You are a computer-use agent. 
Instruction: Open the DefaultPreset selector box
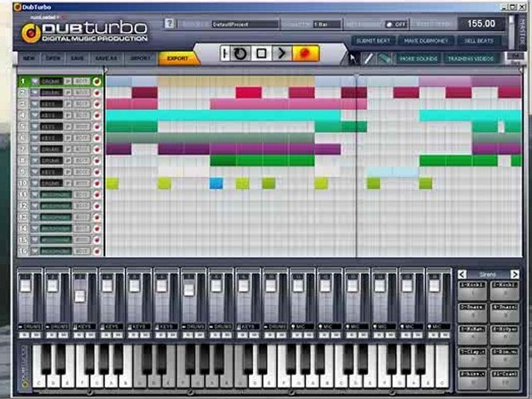pyautogui.click(x=245, y=24)
